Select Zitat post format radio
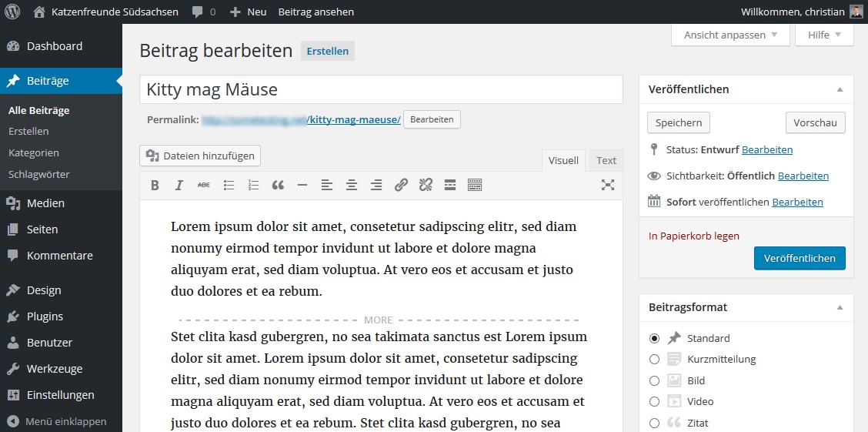The height and width of the screenshot is (432, 868). [x=654, y=423]
